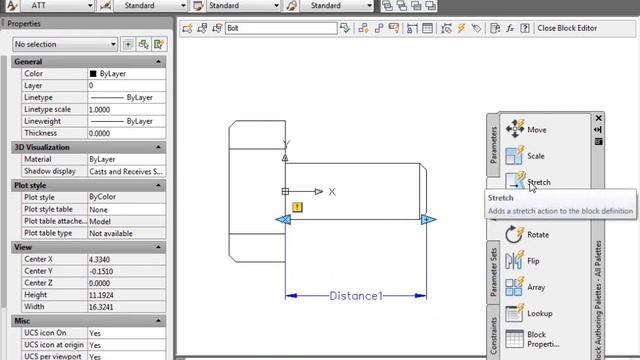Screen dimensions: 640x360
Task: Click the Layer value field showing 0
Action: tap(127, 85)
